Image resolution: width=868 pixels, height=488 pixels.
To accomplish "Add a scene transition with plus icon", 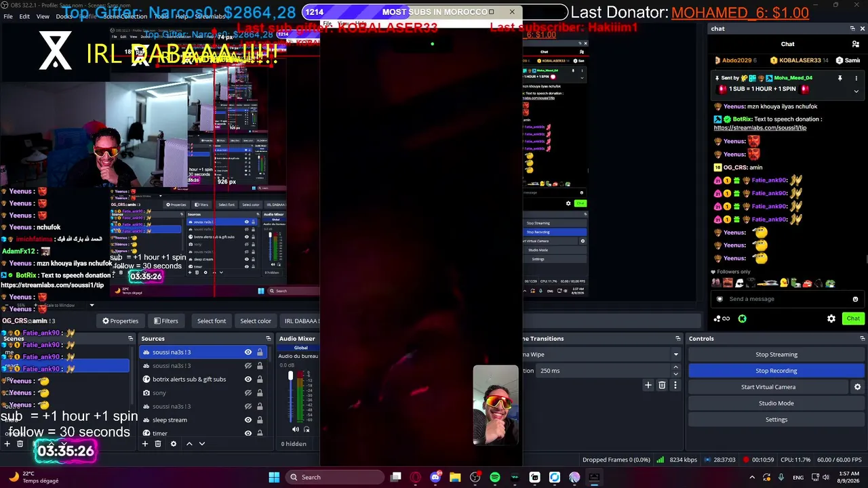I will (x=648, y=385).
